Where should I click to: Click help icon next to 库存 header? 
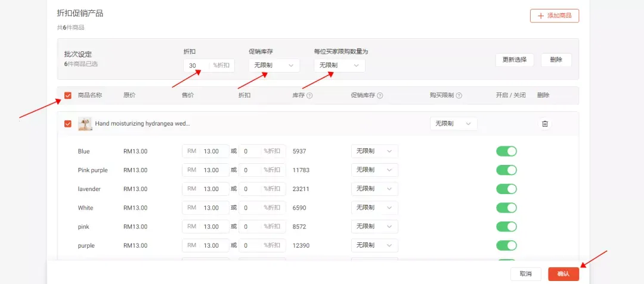pos(309,95)
